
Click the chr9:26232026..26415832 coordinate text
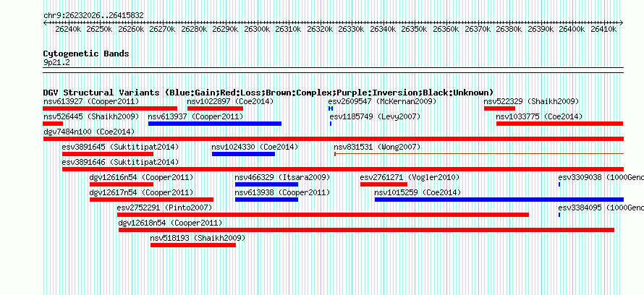point(93,16)
